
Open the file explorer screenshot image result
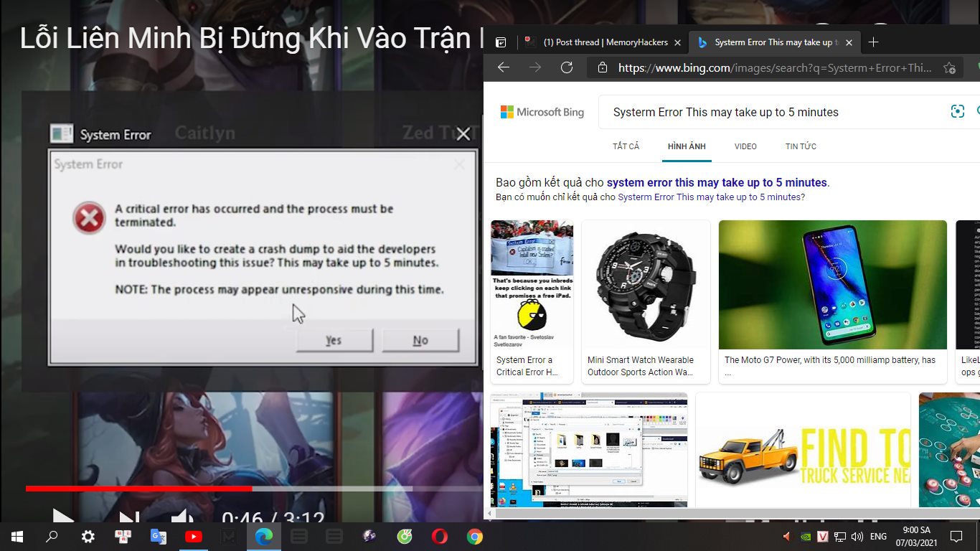[589, 450]
